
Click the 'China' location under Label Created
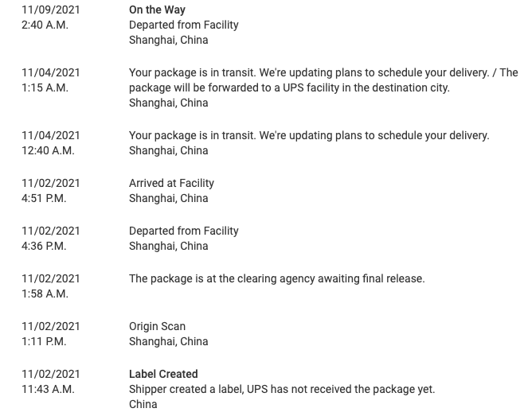pos(143,404)
